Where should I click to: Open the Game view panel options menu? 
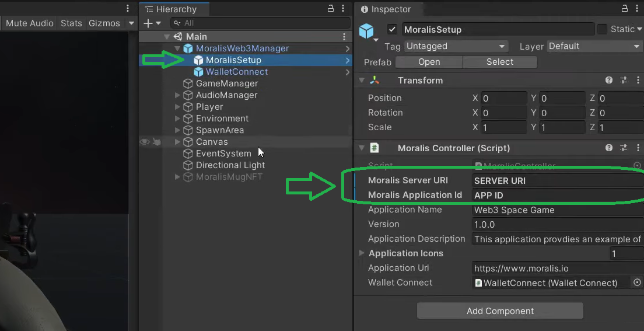pos(128,8)
